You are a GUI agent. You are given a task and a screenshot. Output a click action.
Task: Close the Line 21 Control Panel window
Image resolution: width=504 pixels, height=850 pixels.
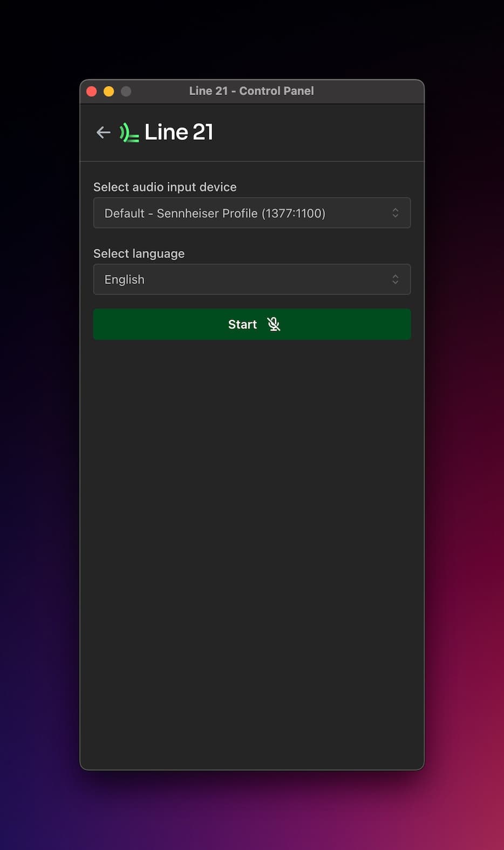coord(92,91)
